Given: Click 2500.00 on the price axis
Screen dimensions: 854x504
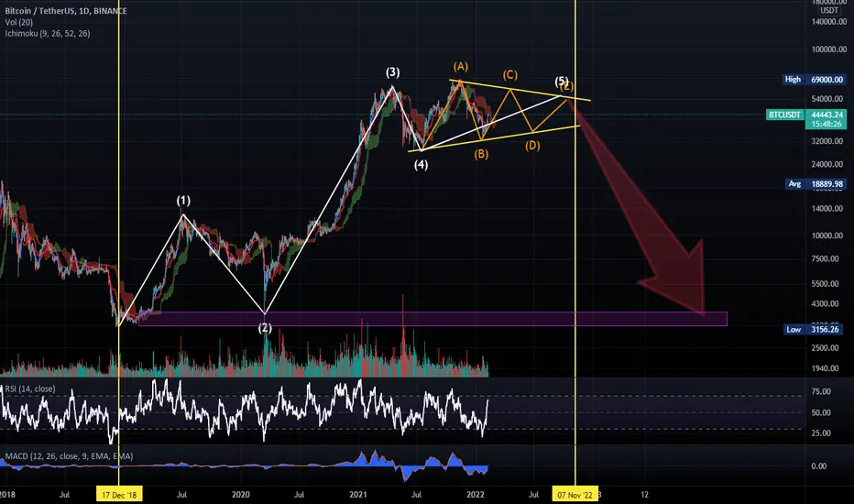Looking at the screenshot, I should tap(825, 347).
